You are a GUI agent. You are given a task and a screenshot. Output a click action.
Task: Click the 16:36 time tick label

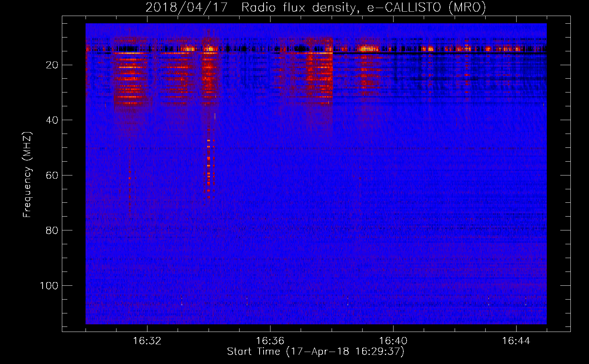coord(270,341)
